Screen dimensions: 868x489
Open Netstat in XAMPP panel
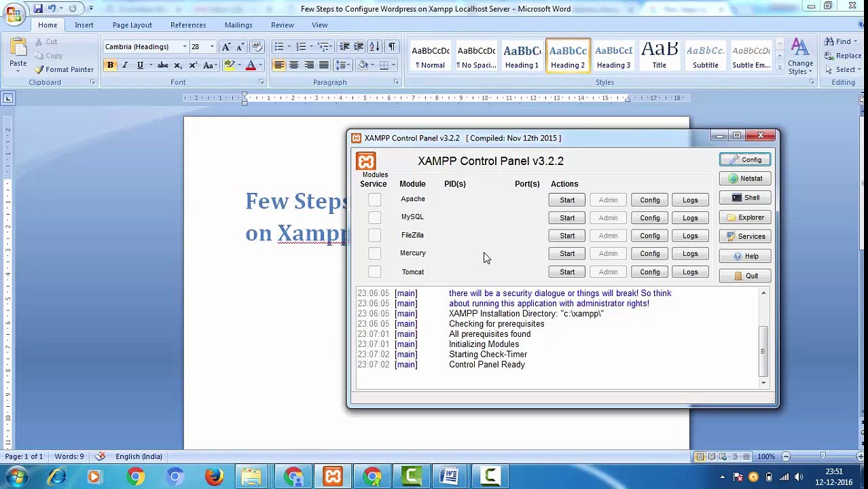click(745, 179)
